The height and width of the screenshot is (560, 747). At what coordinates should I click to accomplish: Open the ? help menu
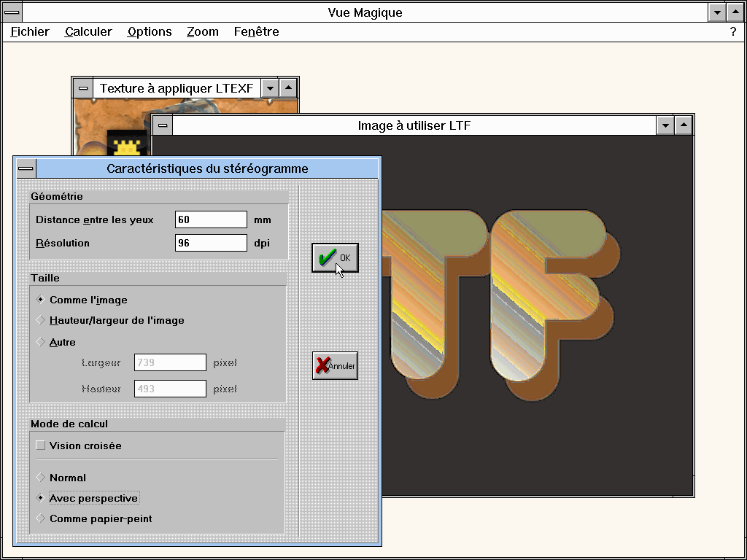(732, 31)
